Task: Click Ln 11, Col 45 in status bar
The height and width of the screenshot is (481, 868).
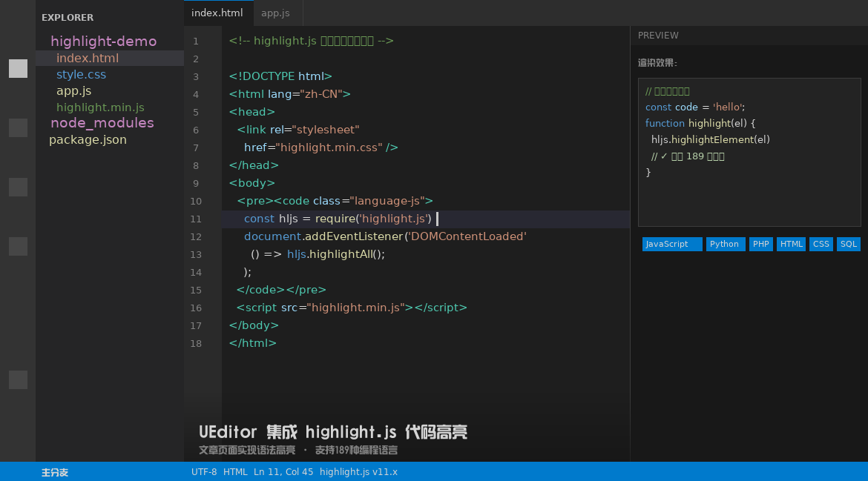Action: [x=283, y=472]
